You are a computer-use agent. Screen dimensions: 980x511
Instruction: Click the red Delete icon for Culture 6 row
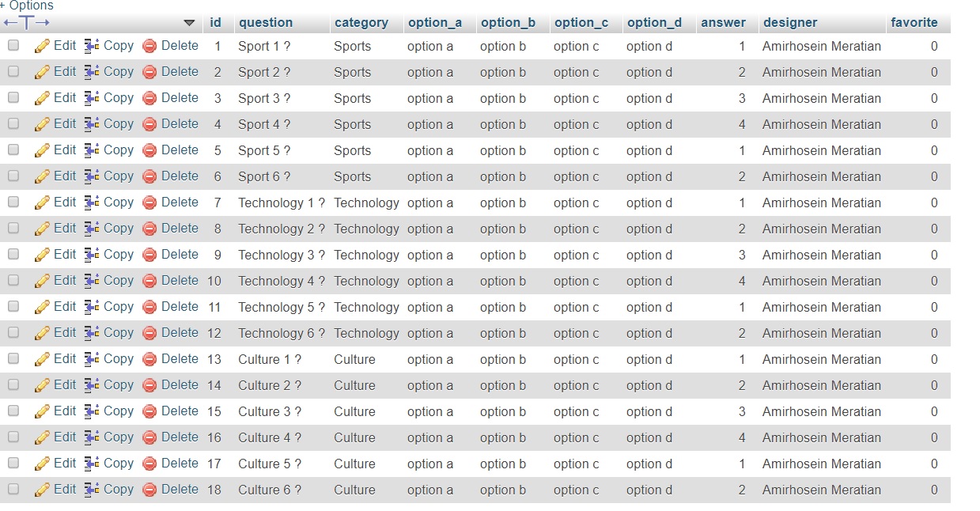pyautogui.click(x=149, y=490)
